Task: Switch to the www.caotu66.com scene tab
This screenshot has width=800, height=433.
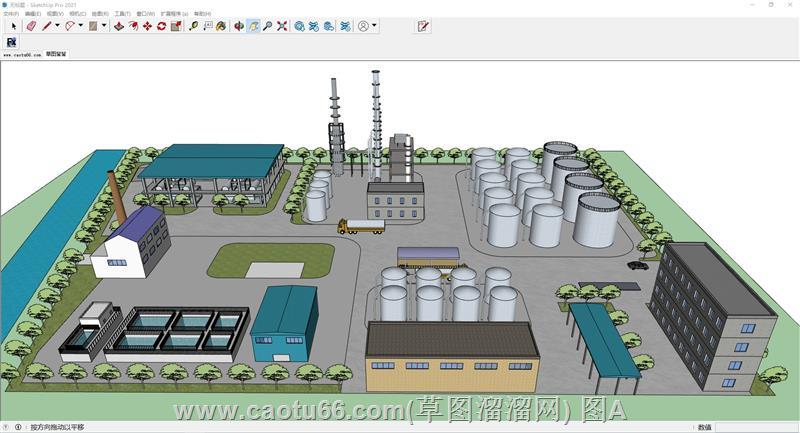Action: 22,54
